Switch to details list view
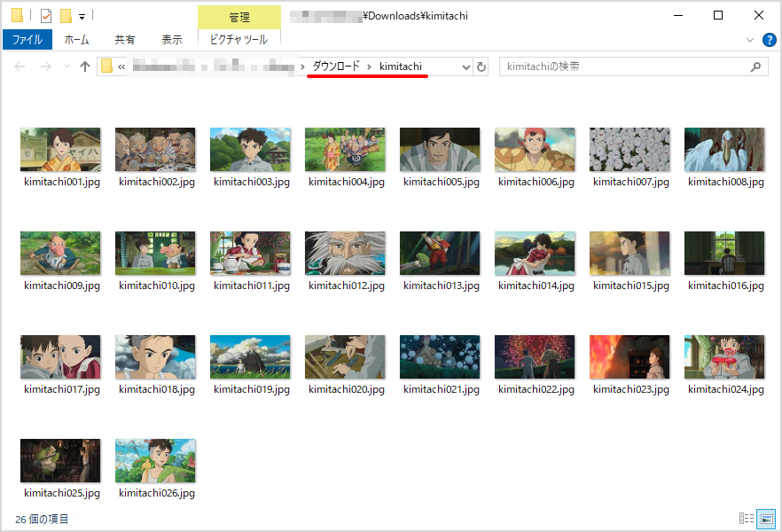This screenshot has height=532, width=782. [x=747, y=519]
